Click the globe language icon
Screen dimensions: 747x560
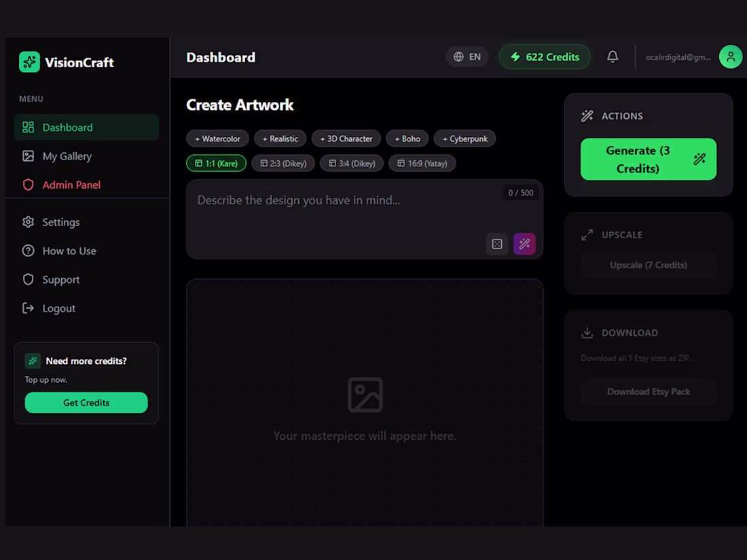pyautogui.click(x=458, y=56)
